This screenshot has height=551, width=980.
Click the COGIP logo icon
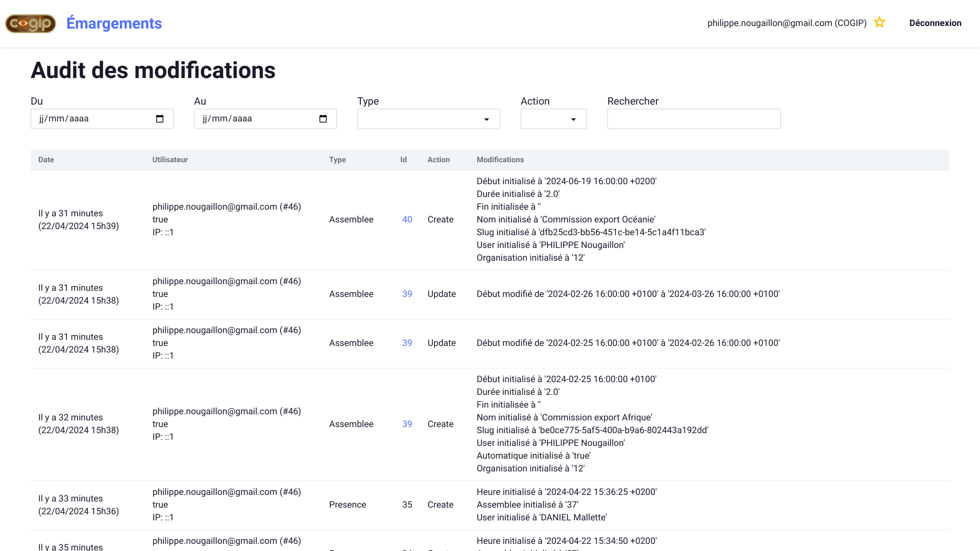[x=31, y=23]
